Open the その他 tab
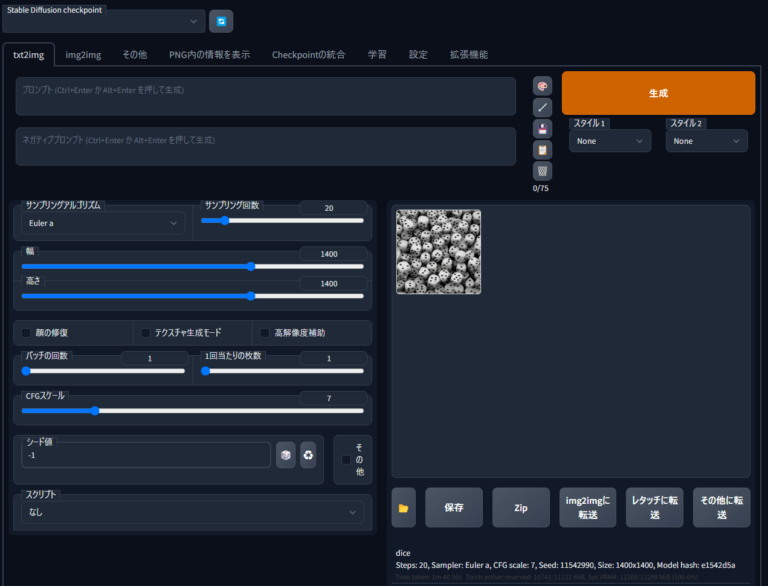Screen dimensions: 768x586 (135, 55)
